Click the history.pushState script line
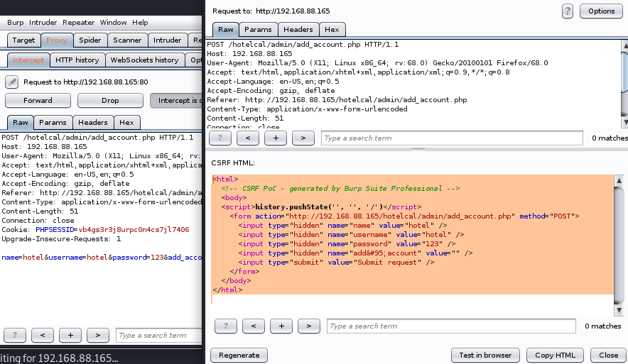 tap(321, 206)
